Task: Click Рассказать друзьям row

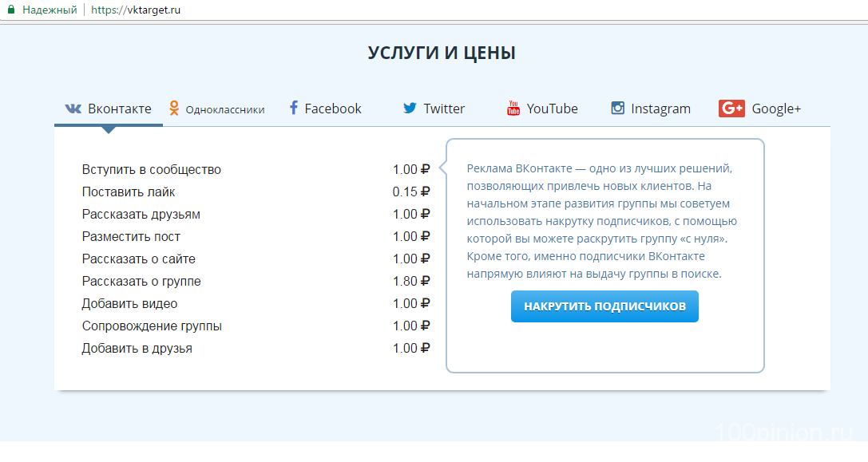Action: (256, 214)
